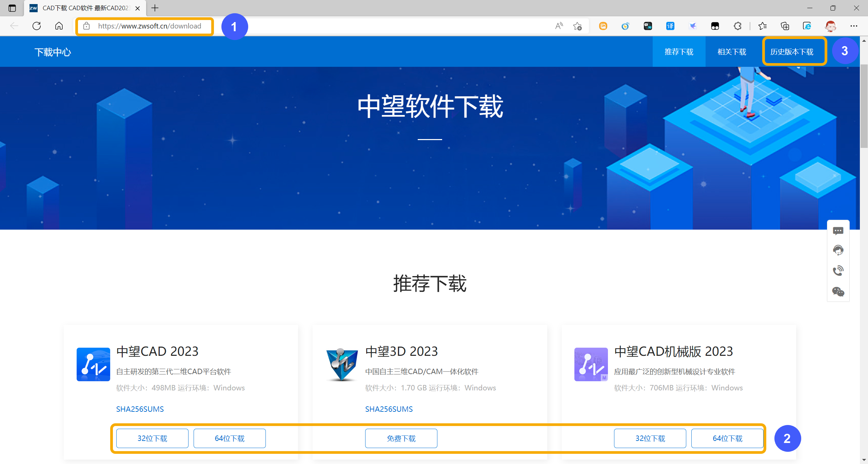Click the 中望CAD 2023 product icon
The height and width of the screenshot is (464, 868).
(x=93, y=364)
